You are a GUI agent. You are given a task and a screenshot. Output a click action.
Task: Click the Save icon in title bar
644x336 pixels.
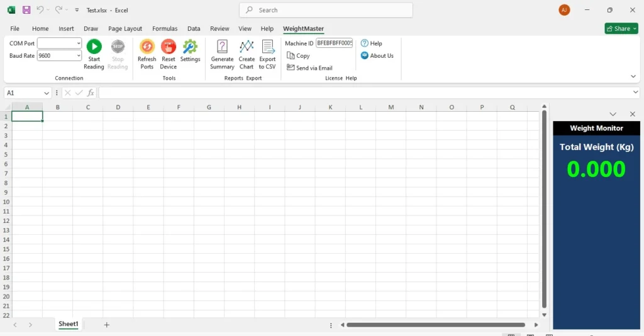pyautogui.click(x=26, y=10)
